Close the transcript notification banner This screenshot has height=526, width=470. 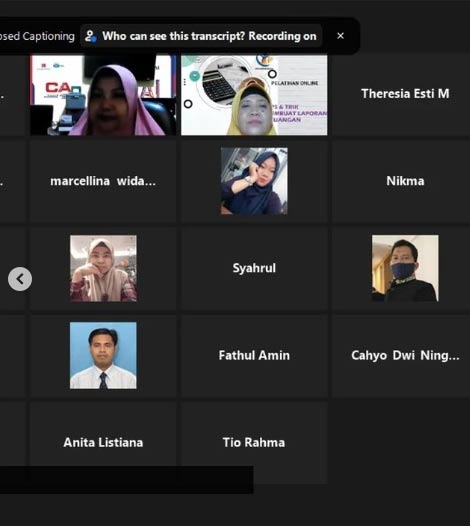click(340, 36)
